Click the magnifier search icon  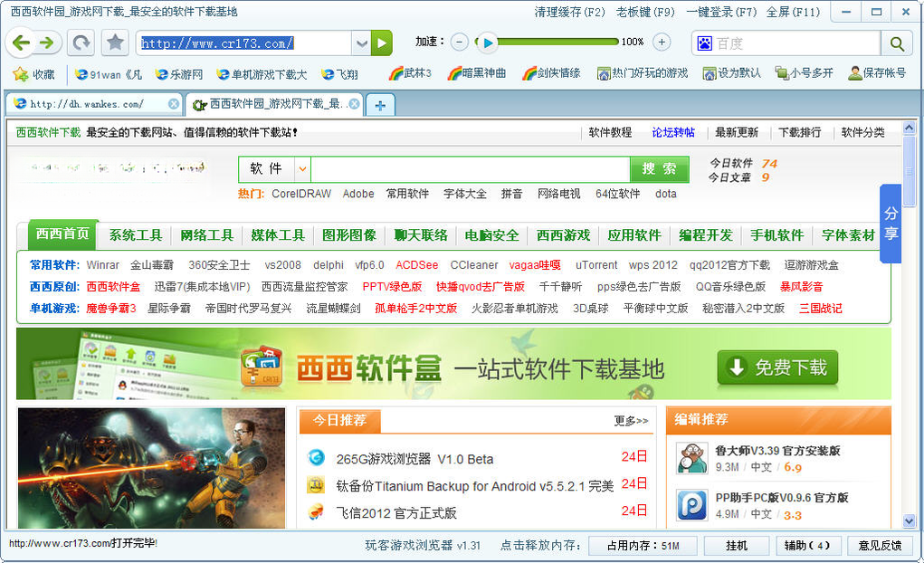coord(897,43)
